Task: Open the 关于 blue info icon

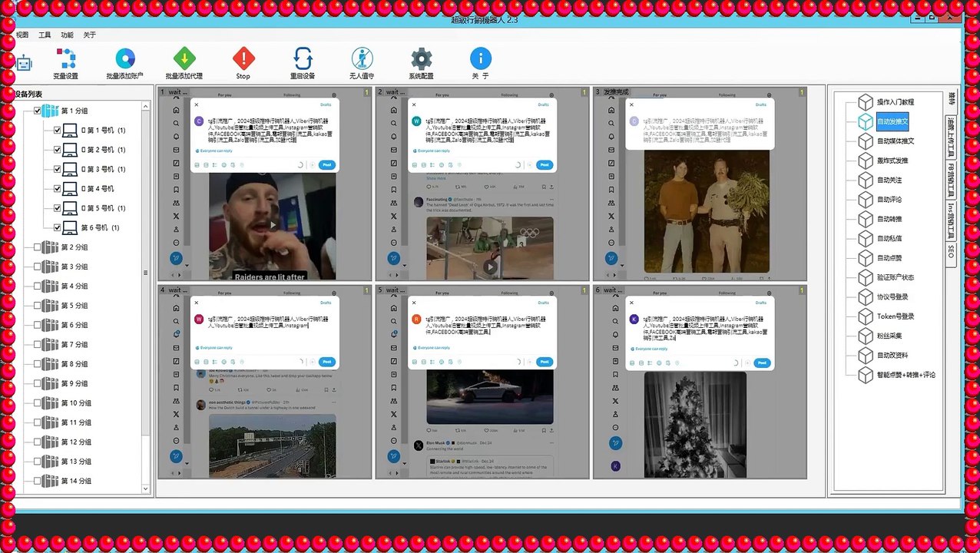Action: click(480, 58)
